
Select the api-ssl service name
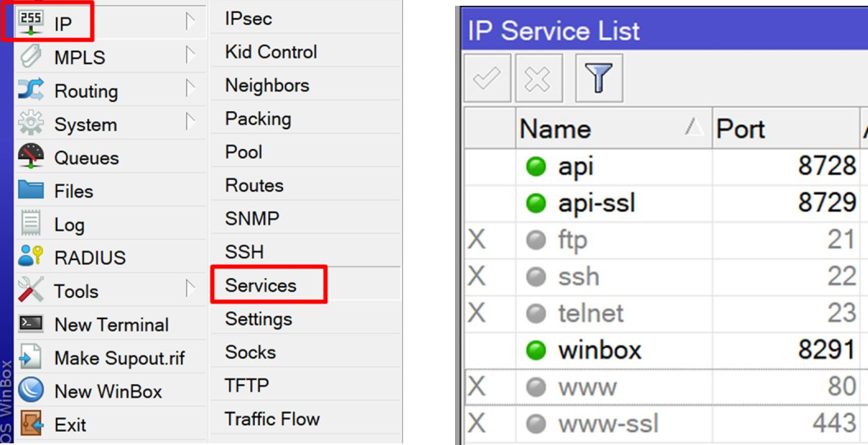[596, 203]
